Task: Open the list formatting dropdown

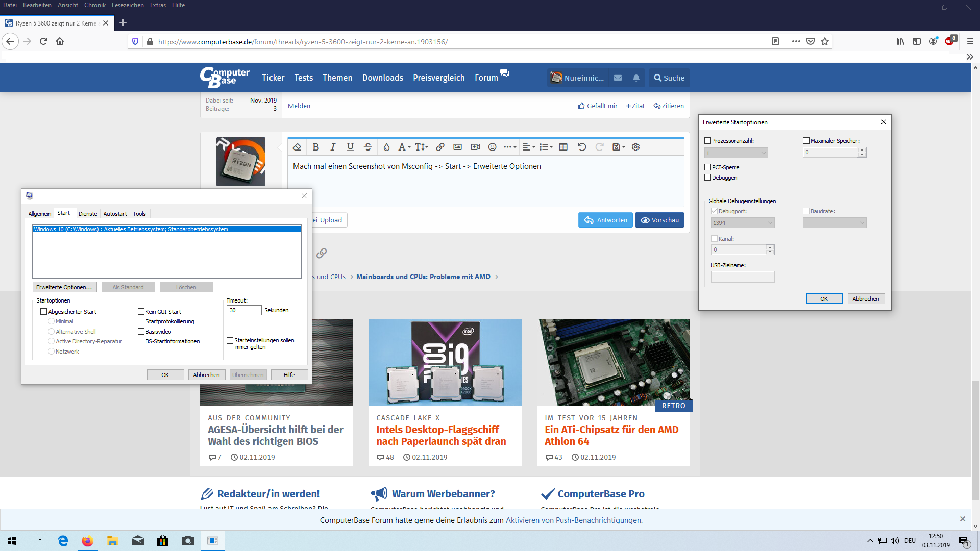Action: (546, 147)
